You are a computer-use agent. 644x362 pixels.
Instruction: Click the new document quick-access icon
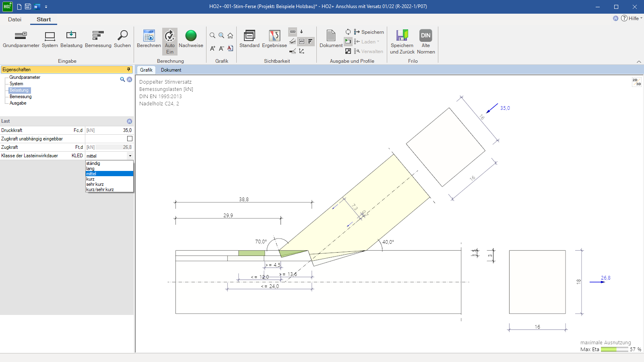[x=19, y=6]
